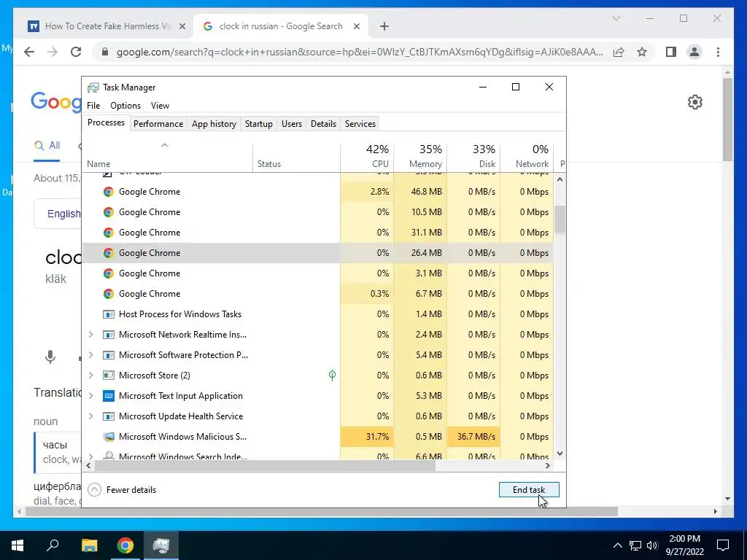Click the Status column header
Screen dimensions: 747x560
296,156
